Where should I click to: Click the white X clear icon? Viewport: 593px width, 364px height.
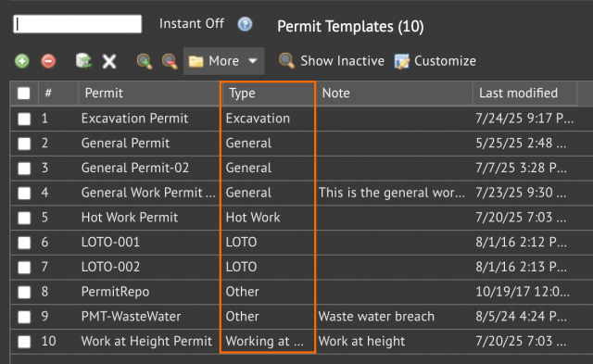[109, 61]
